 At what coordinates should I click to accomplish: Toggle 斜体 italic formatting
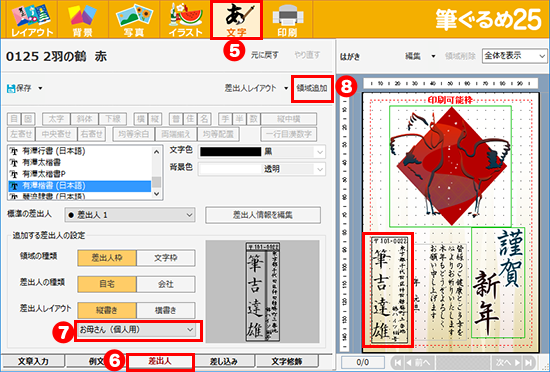(85, 119)
